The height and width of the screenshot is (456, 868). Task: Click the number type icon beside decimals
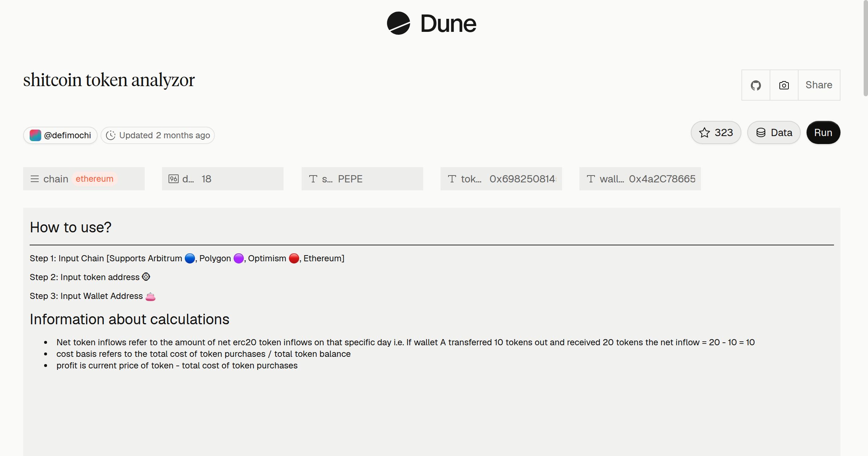click(x=174, y=179)
